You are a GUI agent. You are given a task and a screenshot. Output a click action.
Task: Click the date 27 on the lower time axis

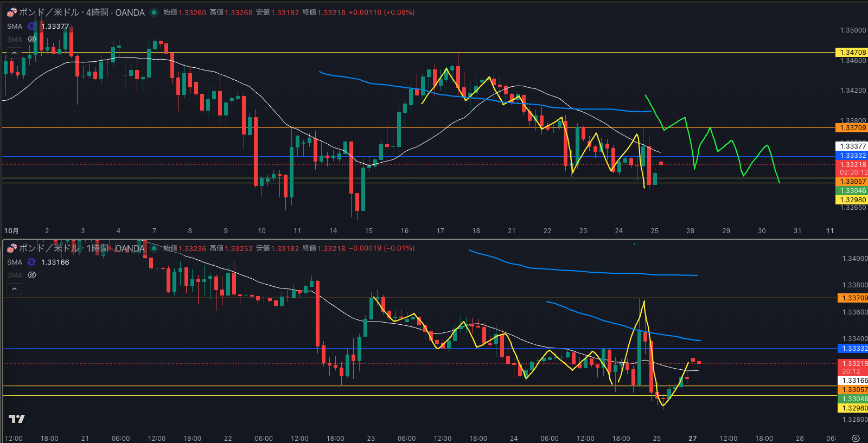click(692, 438)
